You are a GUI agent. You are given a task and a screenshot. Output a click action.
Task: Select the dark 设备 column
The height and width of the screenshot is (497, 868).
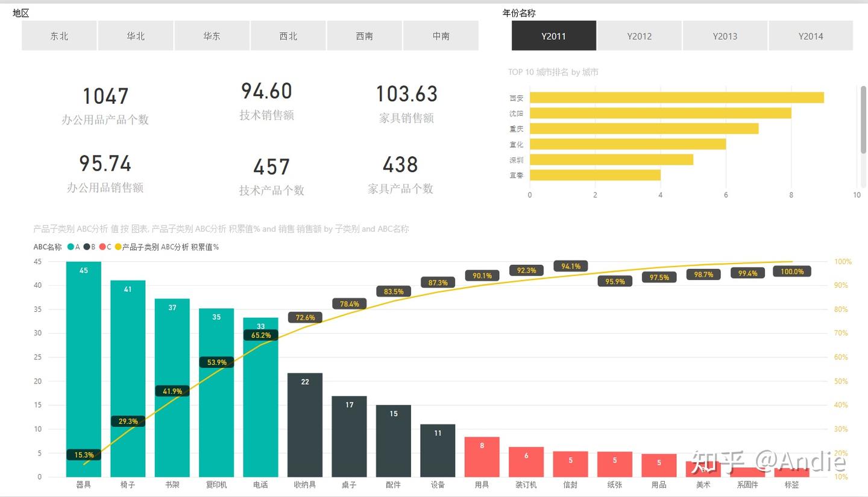tap(438, 451)
